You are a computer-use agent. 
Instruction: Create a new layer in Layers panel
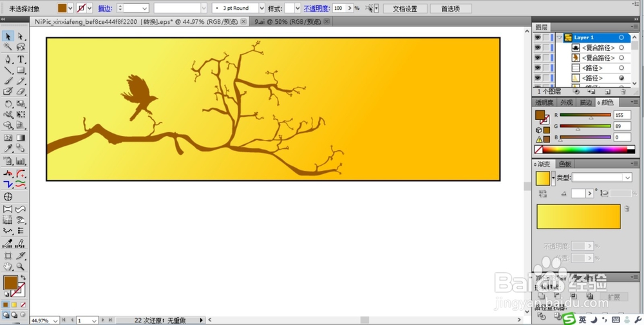click(607, 92)
